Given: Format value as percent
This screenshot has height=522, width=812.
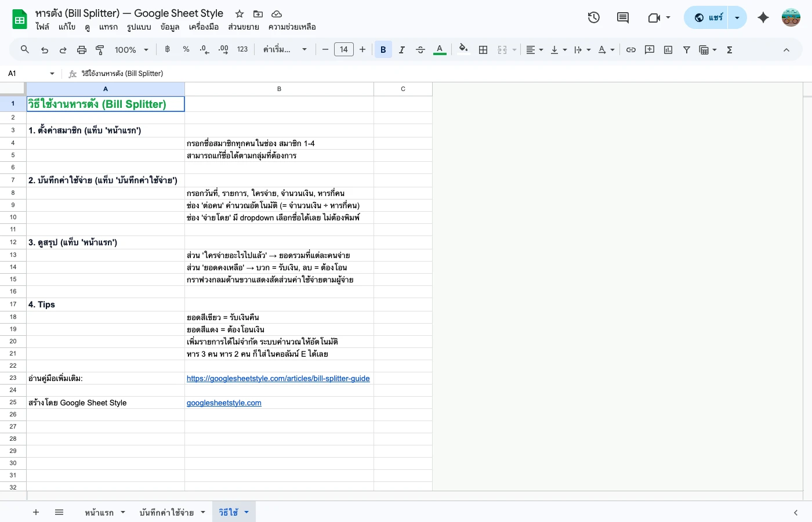Looking at the screenshot, I should (x=186, y=49).
